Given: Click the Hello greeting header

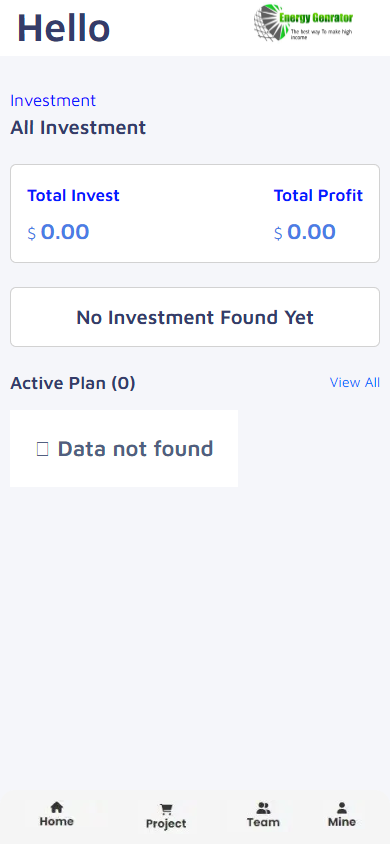Looking at the screenshot, I should 63,28.
